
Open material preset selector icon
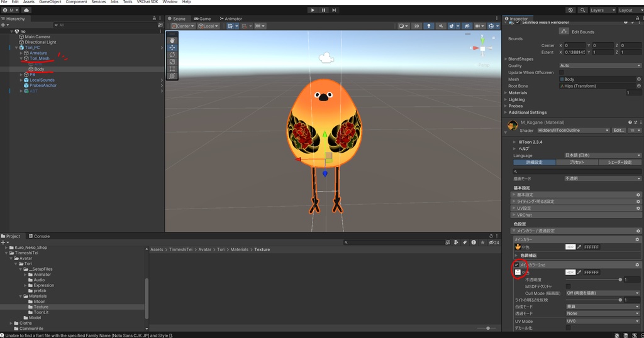pos(635,123)
